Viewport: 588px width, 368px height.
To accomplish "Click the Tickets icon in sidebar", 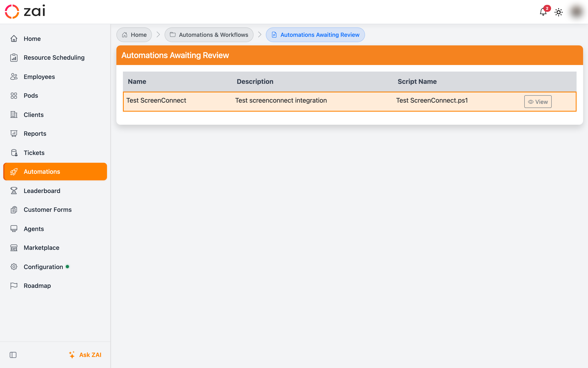I will pyautogui.click(x=14, y=153).
